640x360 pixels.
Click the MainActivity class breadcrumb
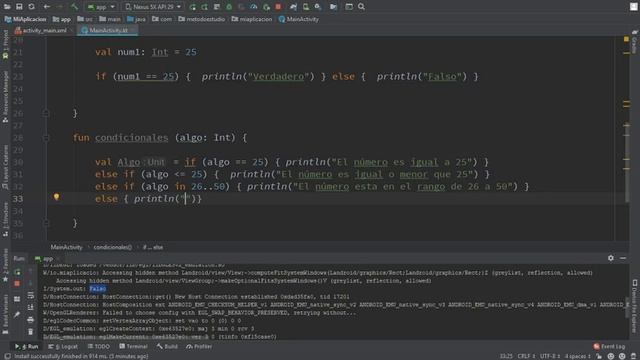[x=299, y=19]
